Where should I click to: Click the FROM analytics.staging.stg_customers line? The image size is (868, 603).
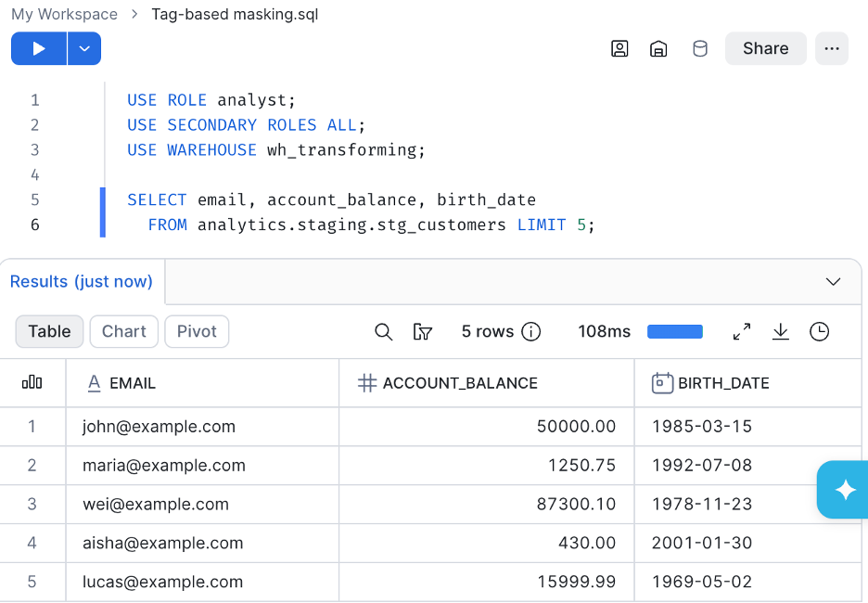(x=372, y=225)
